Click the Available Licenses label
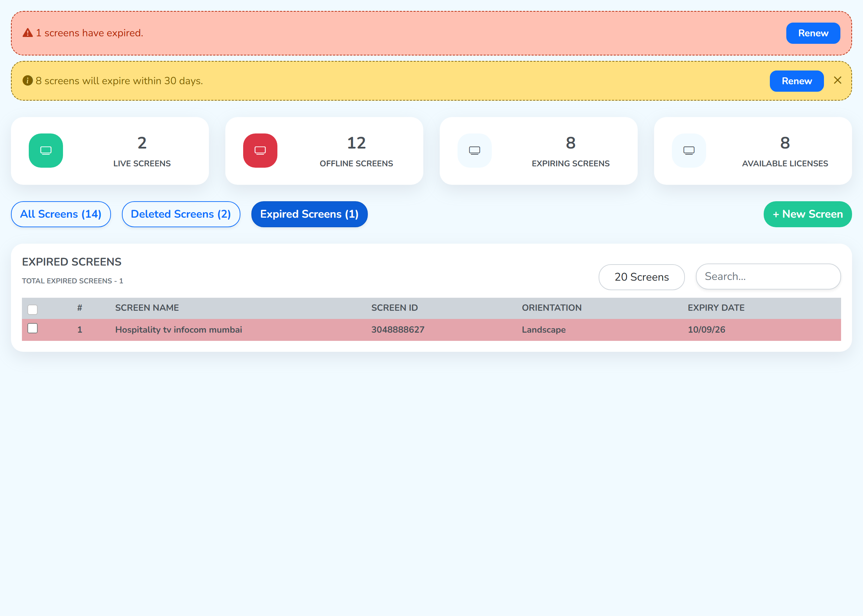This screenshot has height=616, width=863. coord(785,164)
